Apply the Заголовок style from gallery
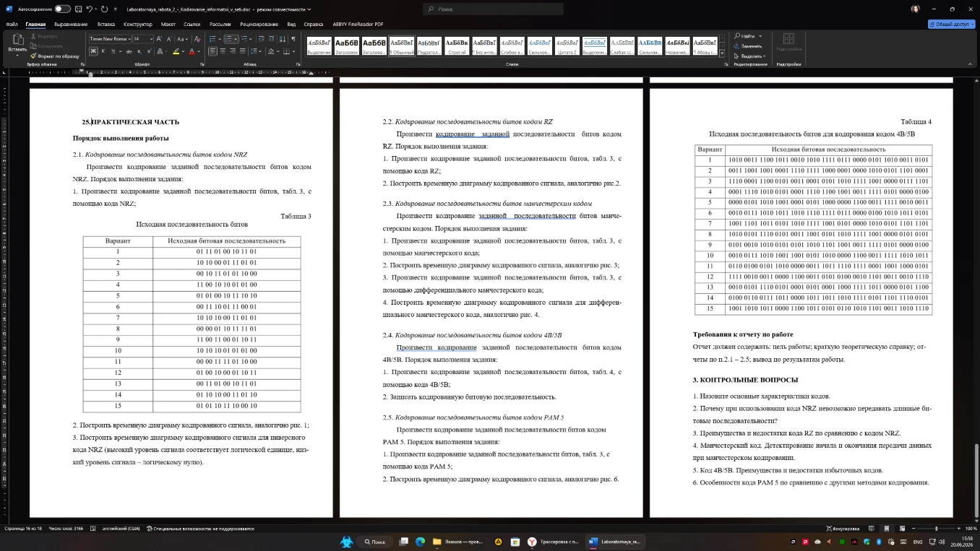Image resolution: width=980 pixels, height=551 pixels. point(347,46)
